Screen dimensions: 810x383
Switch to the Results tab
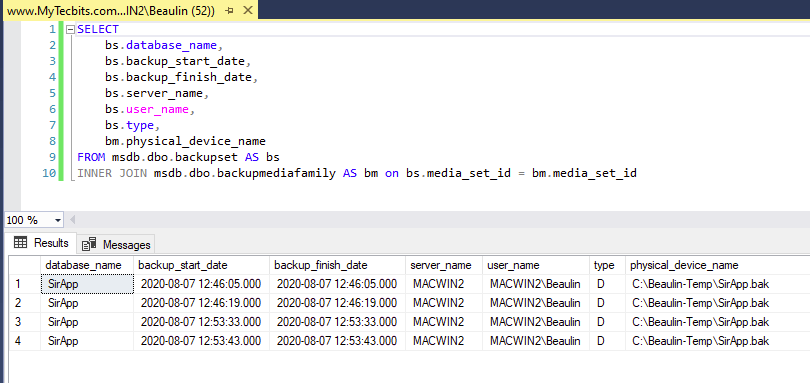point(41,243)
